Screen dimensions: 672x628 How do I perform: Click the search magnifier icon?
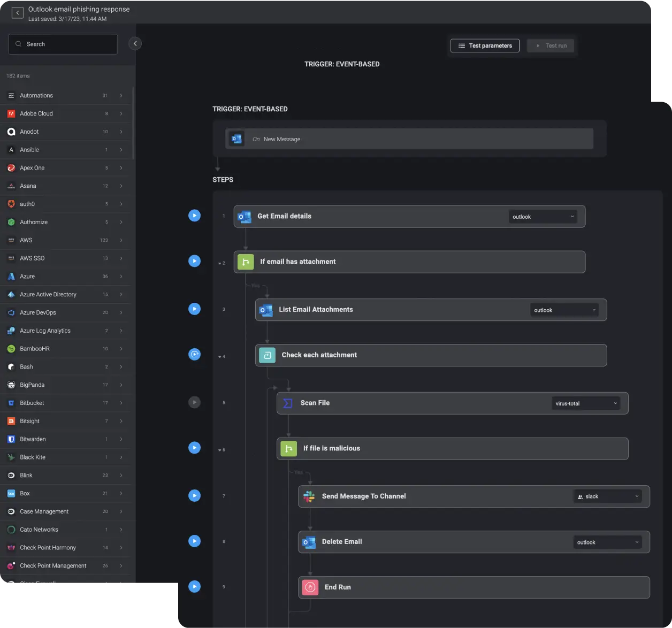click(x=18, y=43)
